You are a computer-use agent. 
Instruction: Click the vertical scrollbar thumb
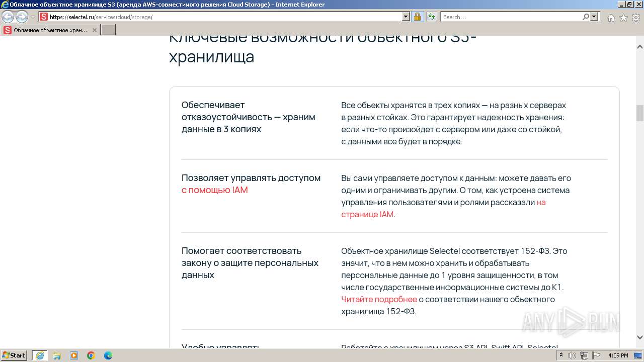pyautogui.click(x=640, y=113)
